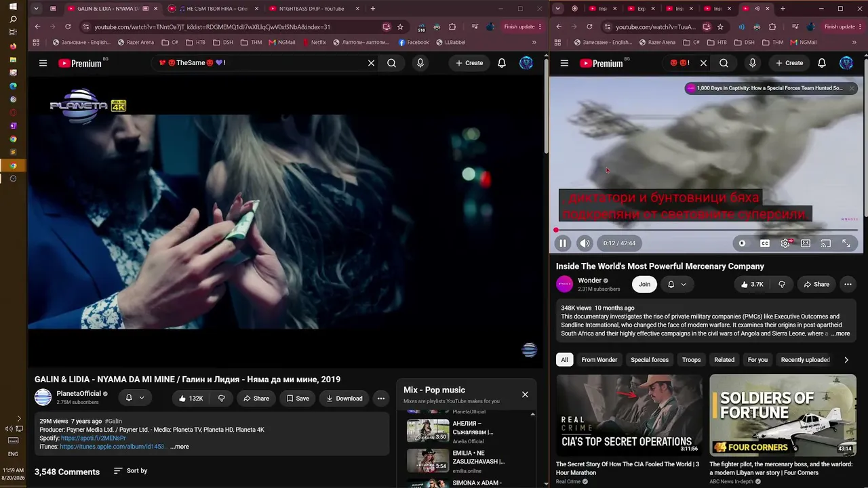Bookmark the page in the left Chrome window
Image resolution: width=868 pixels, height=488 pixels.
pyautogui.click(x=401, y=27)
